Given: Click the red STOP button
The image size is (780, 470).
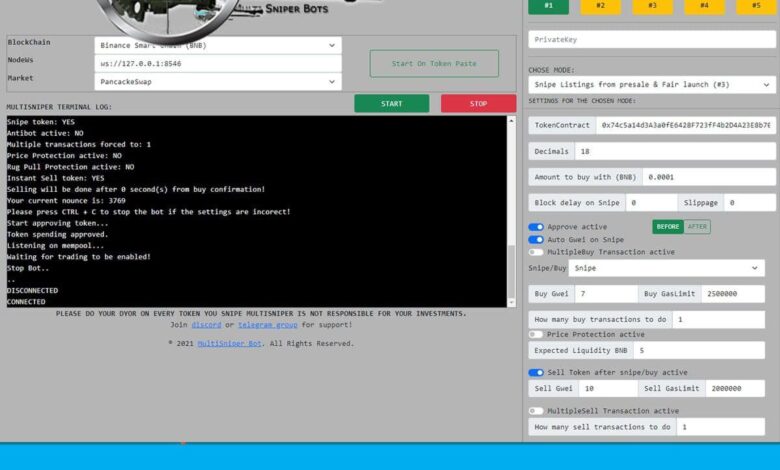Looking at the screenshot, I should [478, 103].
